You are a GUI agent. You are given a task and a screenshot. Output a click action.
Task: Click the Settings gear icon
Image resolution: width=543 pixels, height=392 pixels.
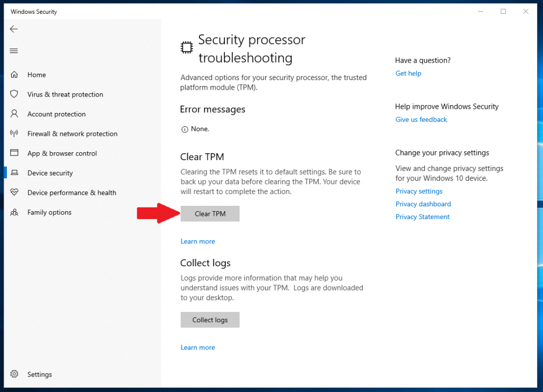pos(14,374)
